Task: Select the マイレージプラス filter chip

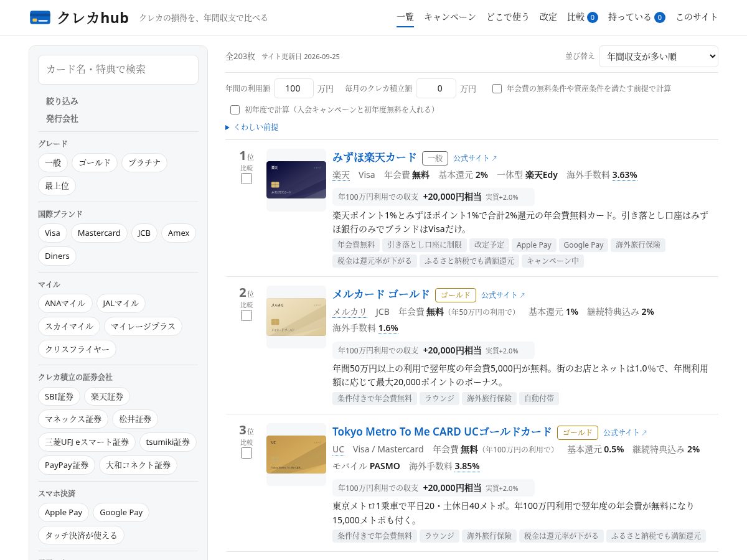Action: point(143,326)
